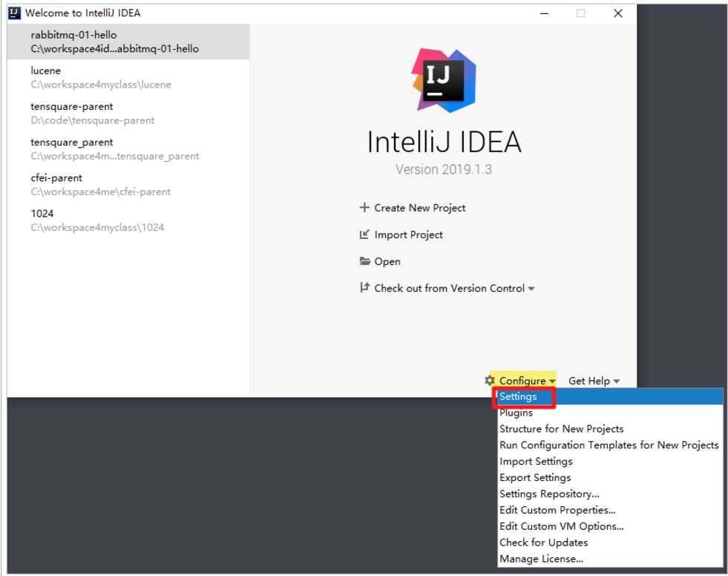Choose Edit Custom VM Options...
The height and width of the screenshot is (576, 728).
[x=611, y=526]
